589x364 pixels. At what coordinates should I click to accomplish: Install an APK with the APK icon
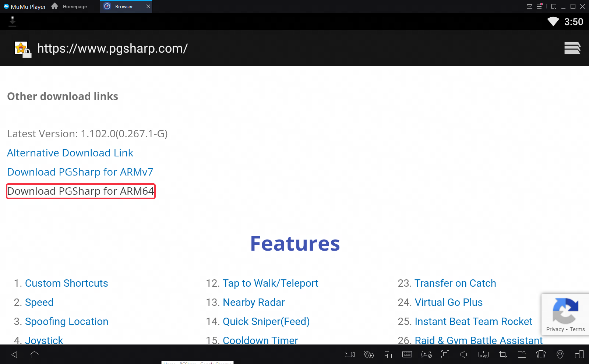(x=483, y=354)
